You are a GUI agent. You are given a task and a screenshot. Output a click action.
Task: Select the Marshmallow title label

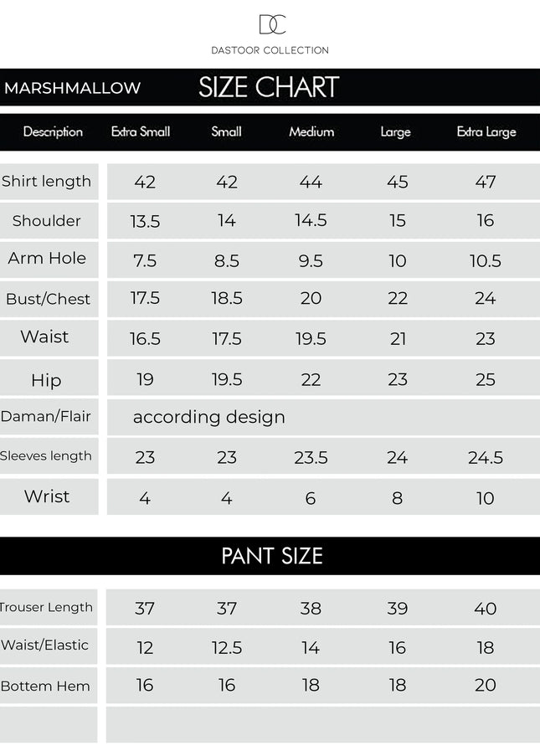73,88
